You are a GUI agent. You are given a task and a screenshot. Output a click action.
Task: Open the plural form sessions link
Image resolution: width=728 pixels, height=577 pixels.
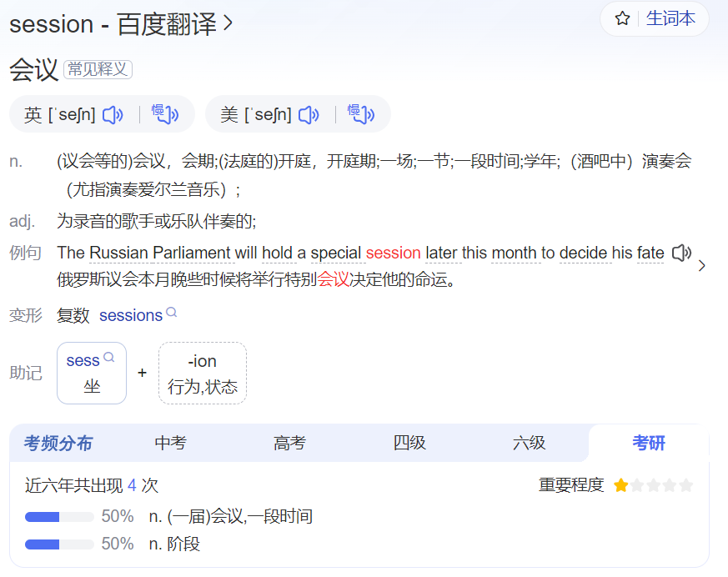point(131,315)
